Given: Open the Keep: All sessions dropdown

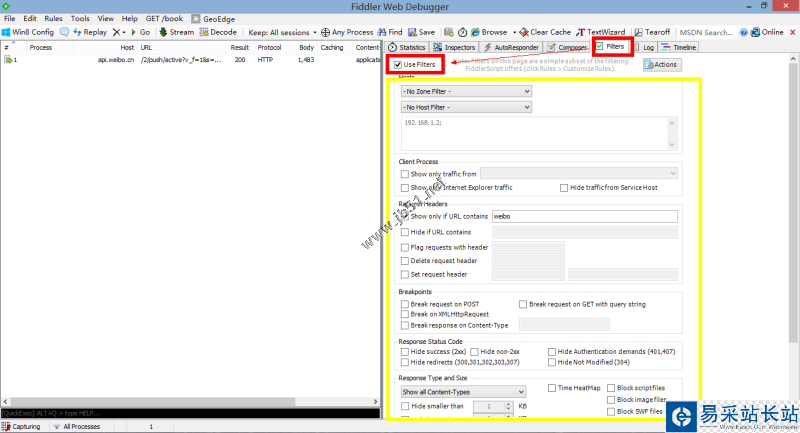Looking at the screenshot, I should [x=282, y=32].
